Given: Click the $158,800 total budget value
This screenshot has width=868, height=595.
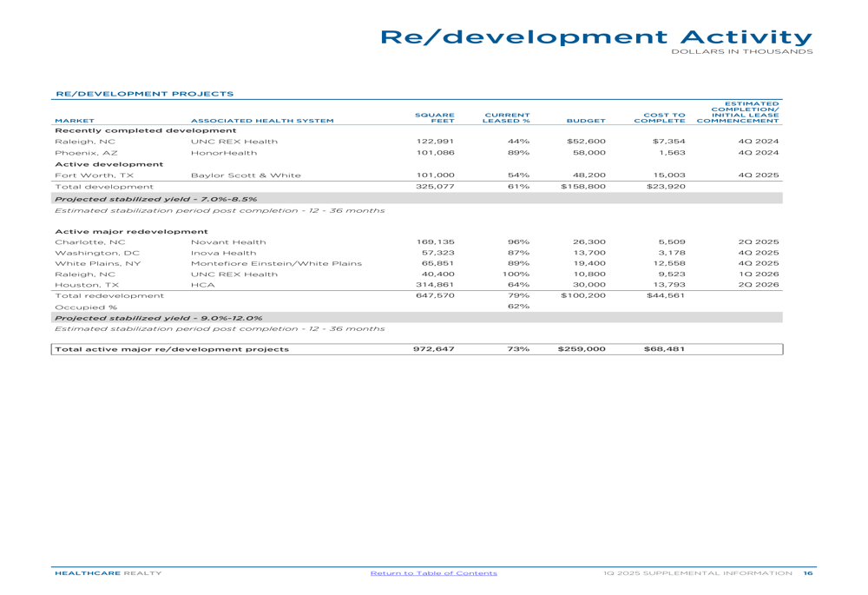Looking at the screenshot, I should tap(583, 186).
